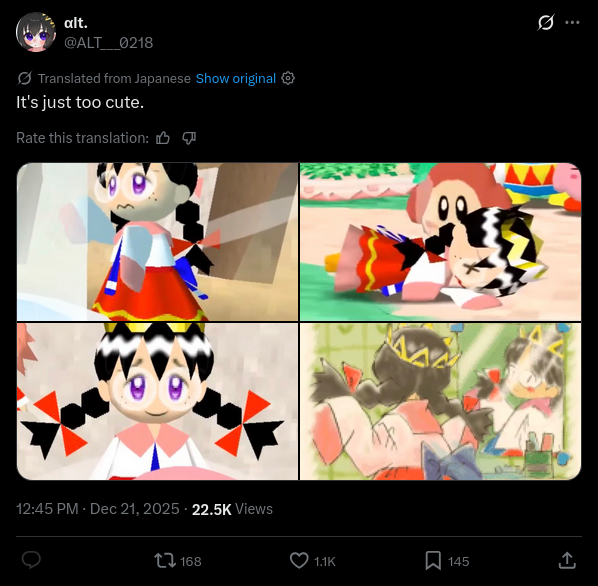The image size is (598, 586).
Task: Like the post with 1.1K likes
Action: click(313, 561)
